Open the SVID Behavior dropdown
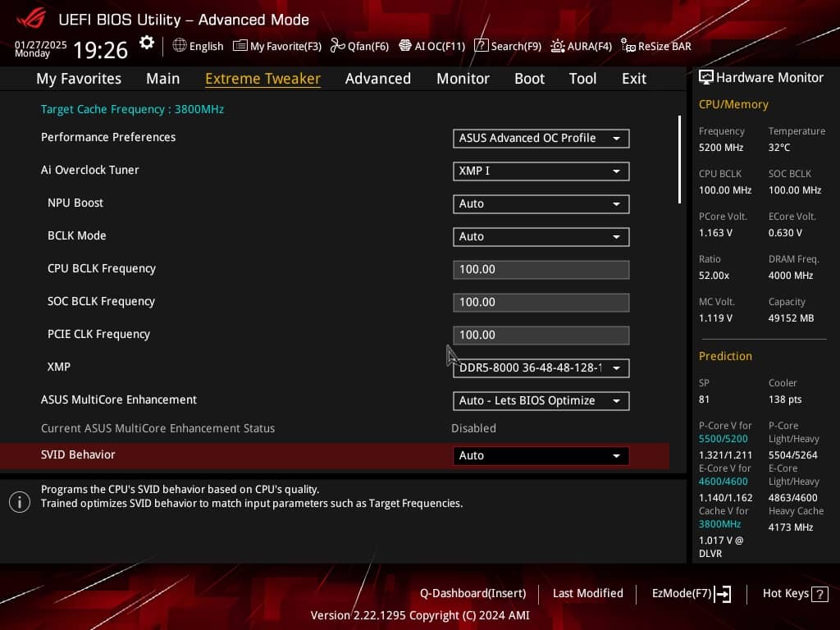The height and width of the screenshot is (630, 840). pyautogui.click(x=541, y=455)
